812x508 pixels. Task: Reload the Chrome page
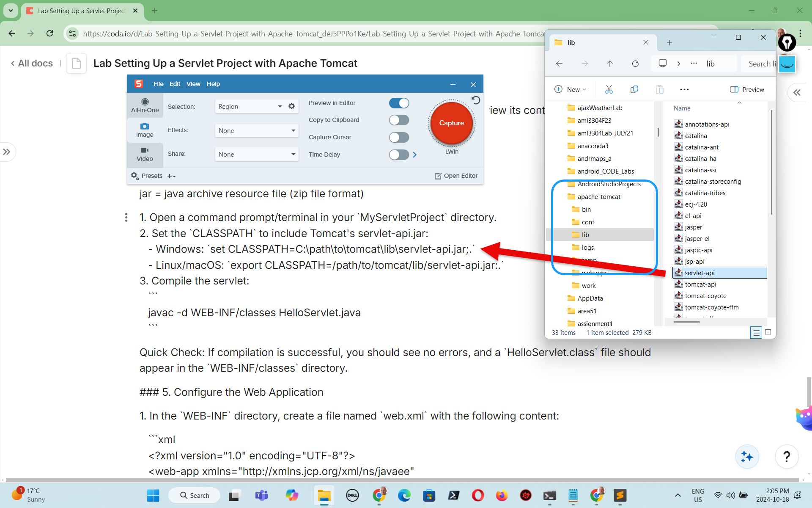(49, 33)
